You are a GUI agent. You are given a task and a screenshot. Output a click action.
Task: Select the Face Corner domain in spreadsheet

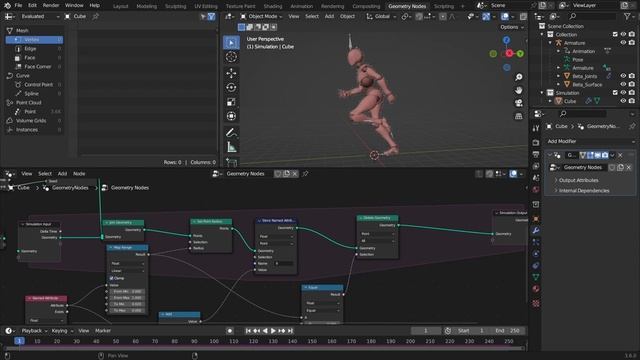coord(34,67)
